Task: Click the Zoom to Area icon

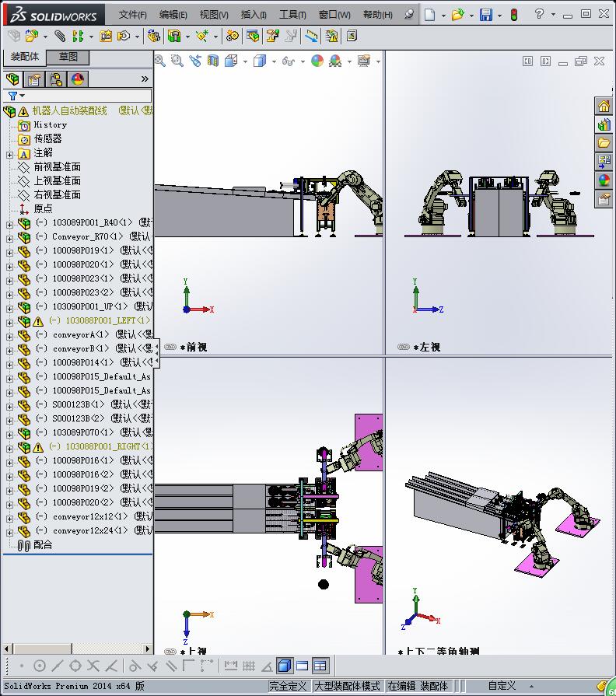Action: (177, 61)
